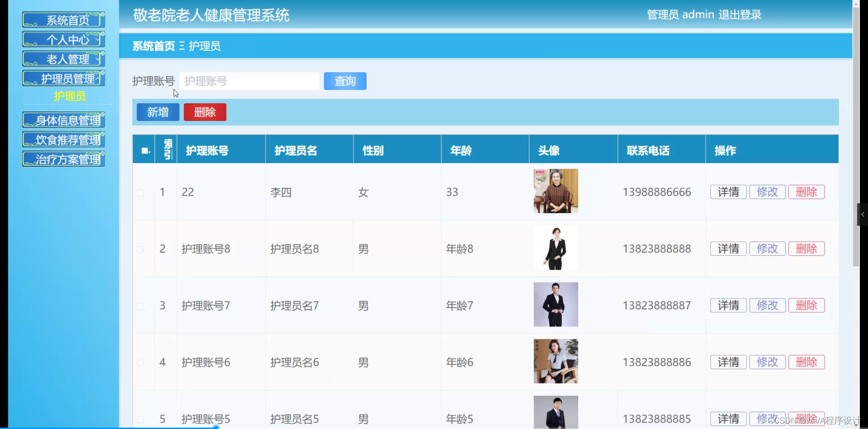
Task: Click phone number 13988886666
Action: [x=657, y=192]
